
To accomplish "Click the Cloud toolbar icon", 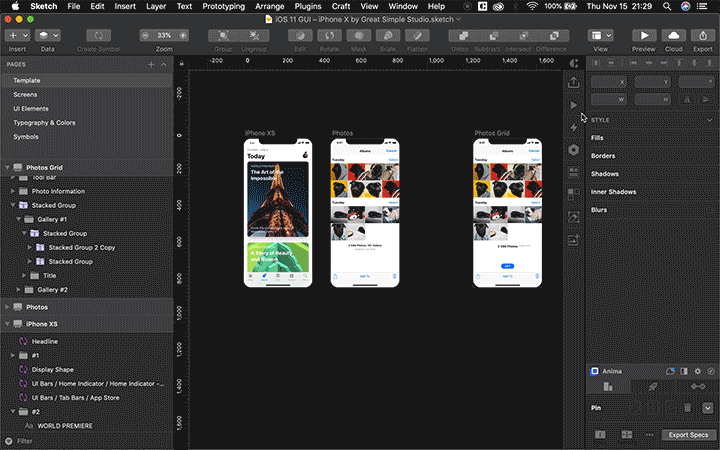I will click(x=674, y=35).
